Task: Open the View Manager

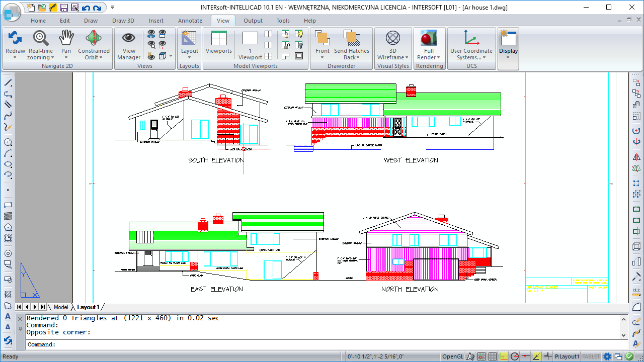Action: click(x=129, y=38)
